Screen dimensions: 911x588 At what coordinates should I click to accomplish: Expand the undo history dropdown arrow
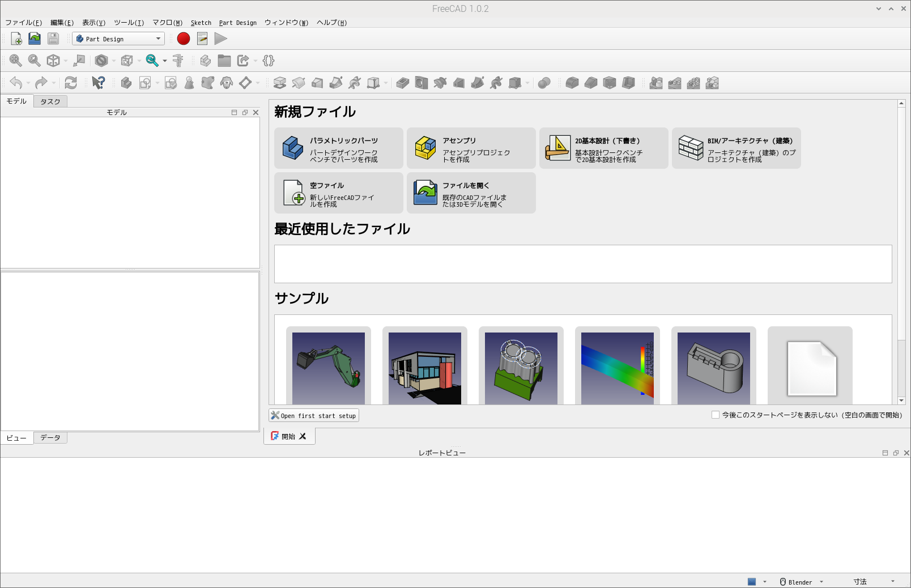click(x=28, y=83)
